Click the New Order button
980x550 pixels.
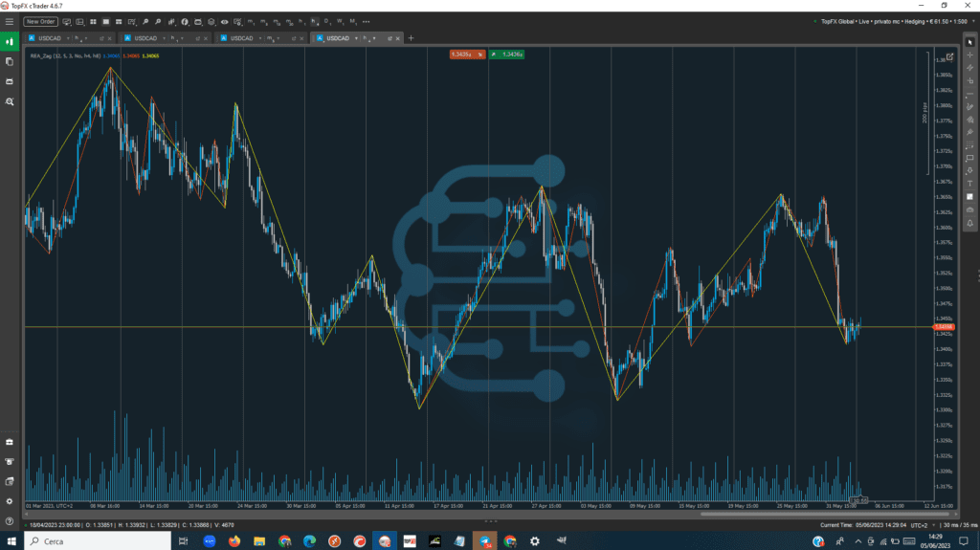(40, 21)
